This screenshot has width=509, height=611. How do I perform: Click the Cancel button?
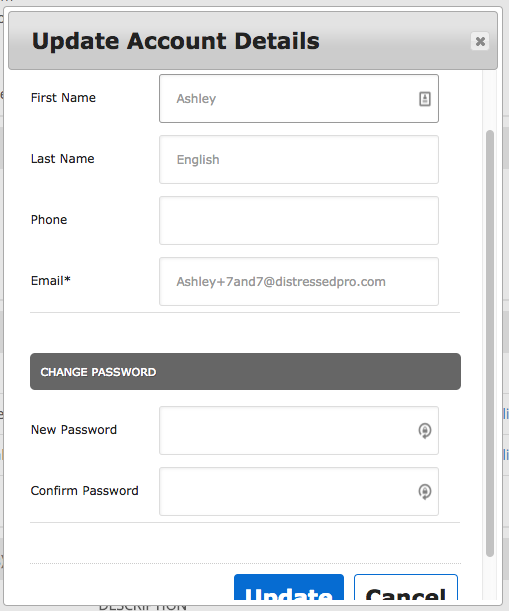(x=406, y=588)
